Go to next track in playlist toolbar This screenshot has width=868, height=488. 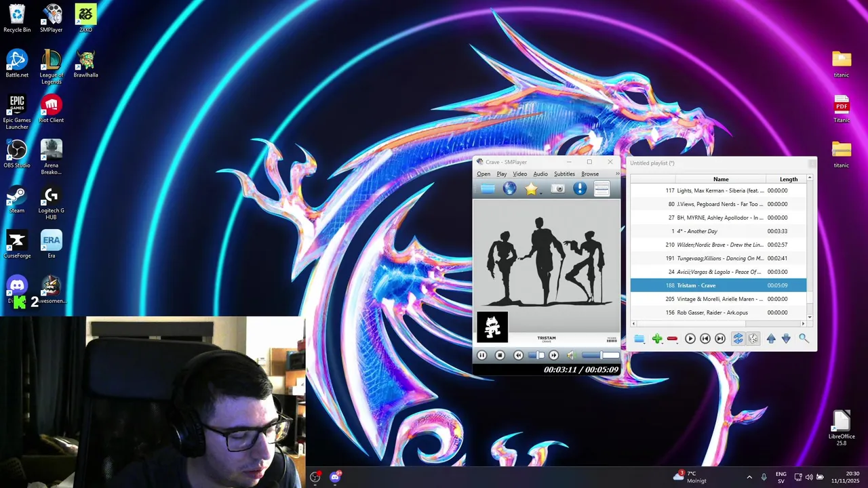[720, 338]
